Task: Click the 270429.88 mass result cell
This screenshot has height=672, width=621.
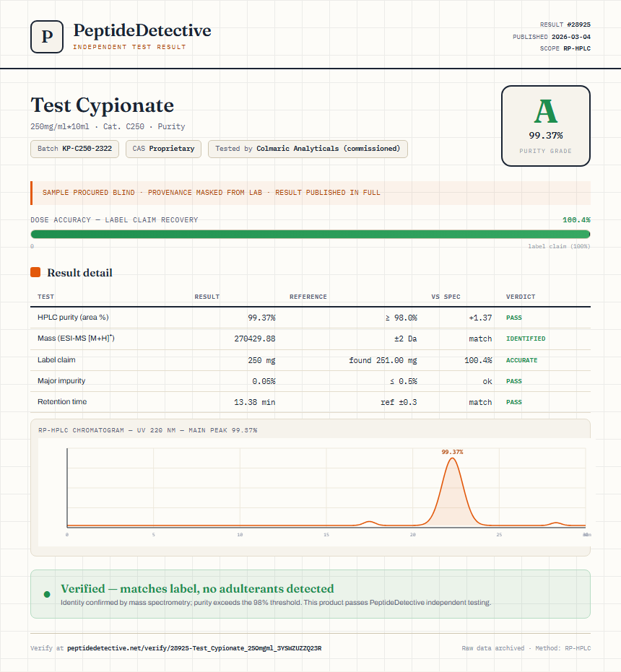Action: pos(255,339)
